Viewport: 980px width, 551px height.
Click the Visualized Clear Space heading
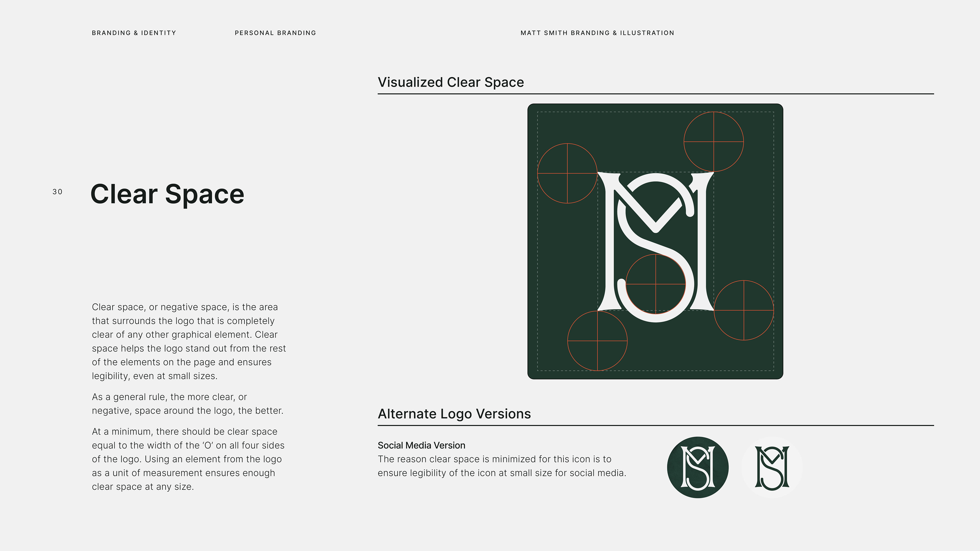point(451,82)
